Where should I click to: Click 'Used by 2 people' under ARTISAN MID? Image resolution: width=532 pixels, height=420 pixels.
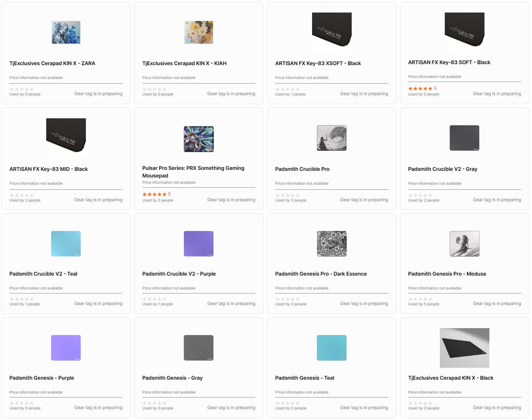coord(25,200)
